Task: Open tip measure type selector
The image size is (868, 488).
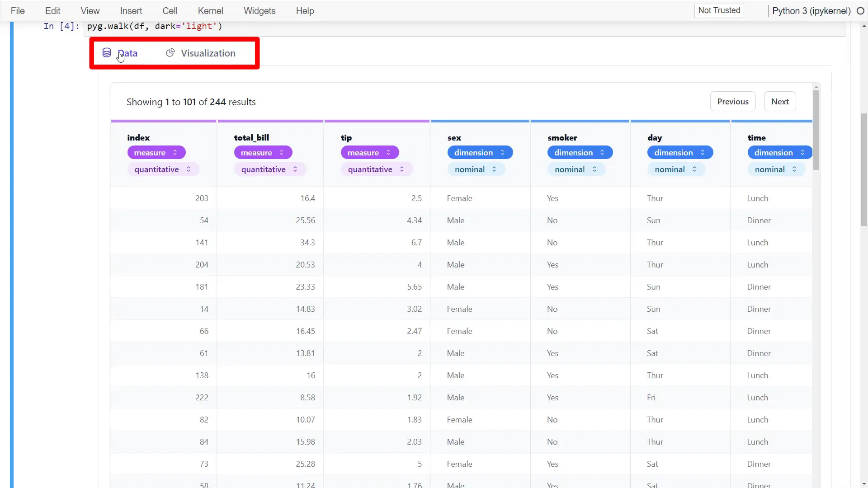Action: 369,153
